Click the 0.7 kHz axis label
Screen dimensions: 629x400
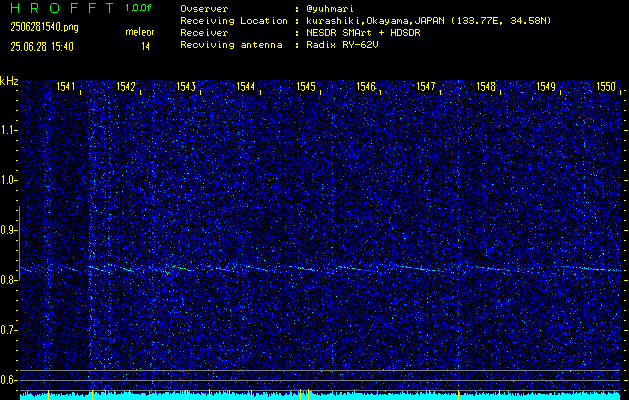(8, 330)
